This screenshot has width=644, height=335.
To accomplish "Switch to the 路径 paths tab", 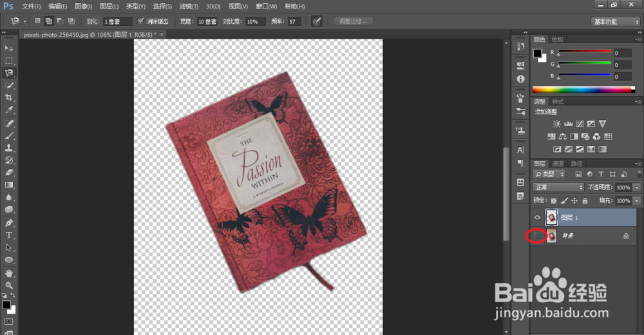I will [x=576, y=164].
